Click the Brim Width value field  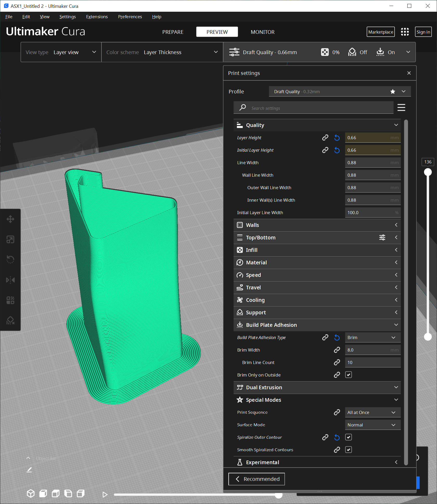373,350
